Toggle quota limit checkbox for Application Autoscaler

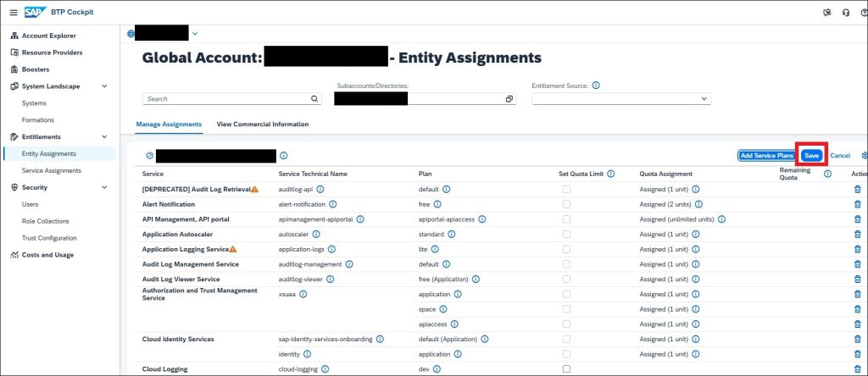tap(566, 234)
